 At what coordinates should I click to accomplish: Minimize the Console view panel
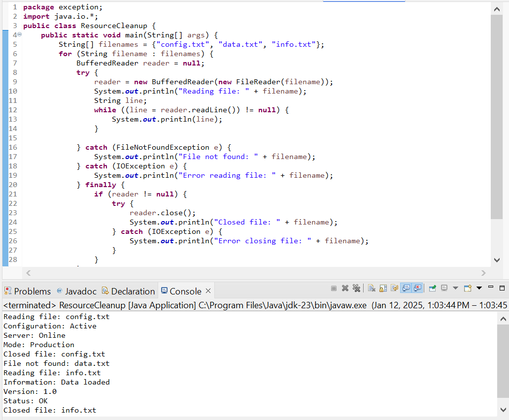(491, 288)
